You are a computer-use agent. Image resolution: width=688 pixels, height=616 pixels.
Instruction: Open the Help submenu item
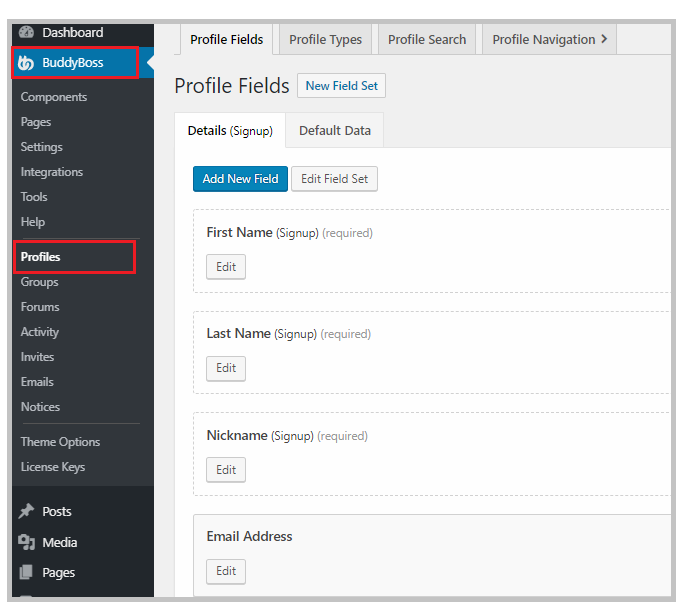pyautogui.click(x=32, y=222)
